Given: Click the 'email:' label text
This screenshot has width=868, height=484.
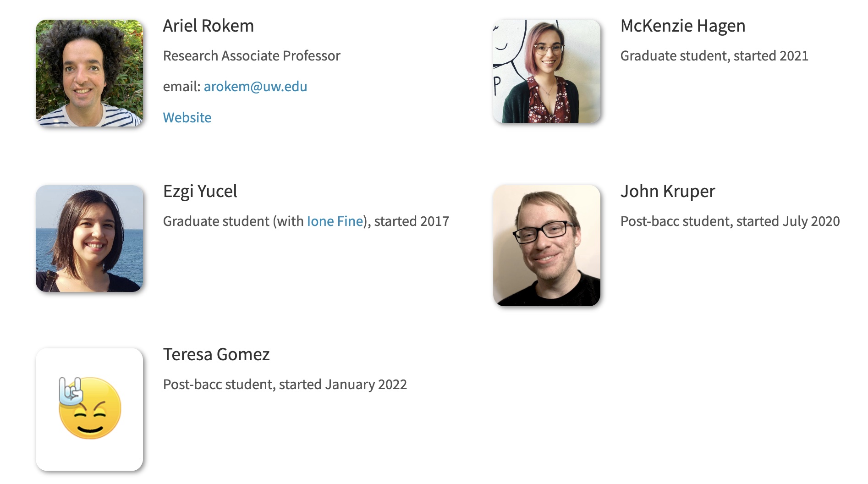Looking at the screenshot, I should coord(181,87).
